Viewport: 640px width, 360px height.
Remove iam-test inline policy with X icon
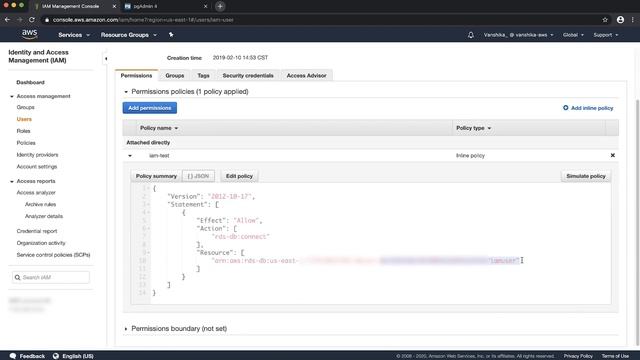coord(612,155)
